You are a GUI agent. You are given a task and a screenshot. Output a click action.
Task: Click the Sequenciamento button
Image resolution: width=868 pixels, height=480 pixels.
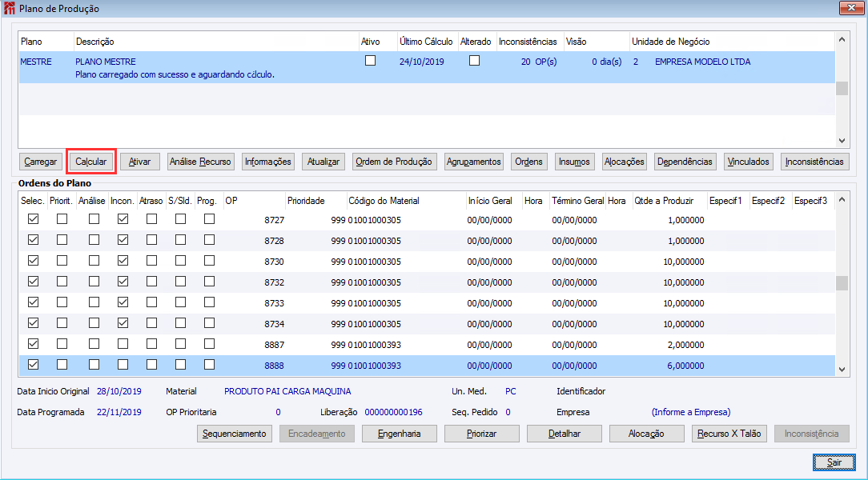click(234, 434)
